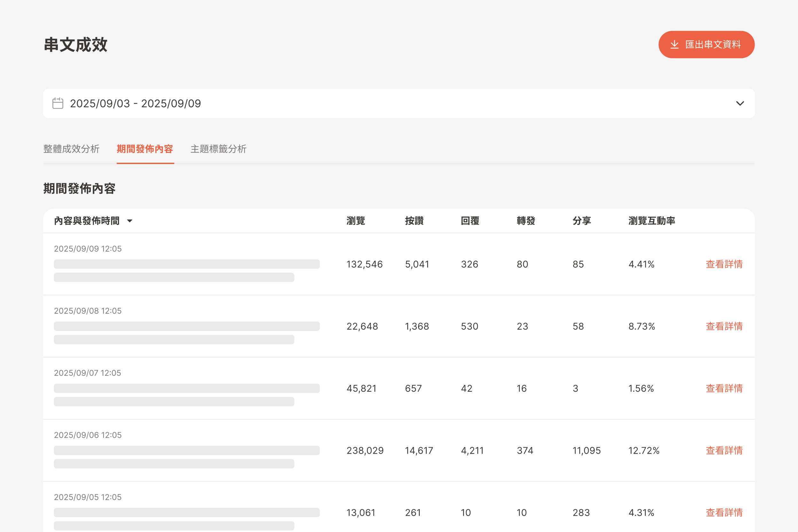
Task: Expand the date range chevron
Action: 740,104
